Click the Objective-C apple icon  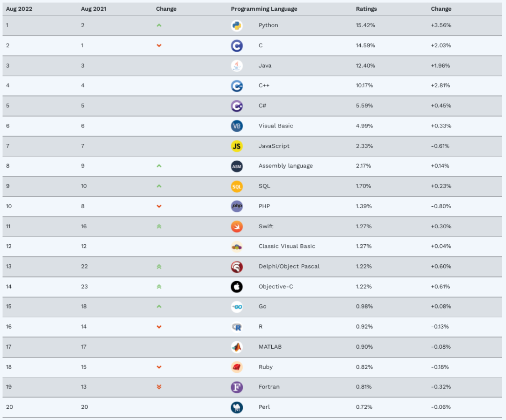point(237,286)
